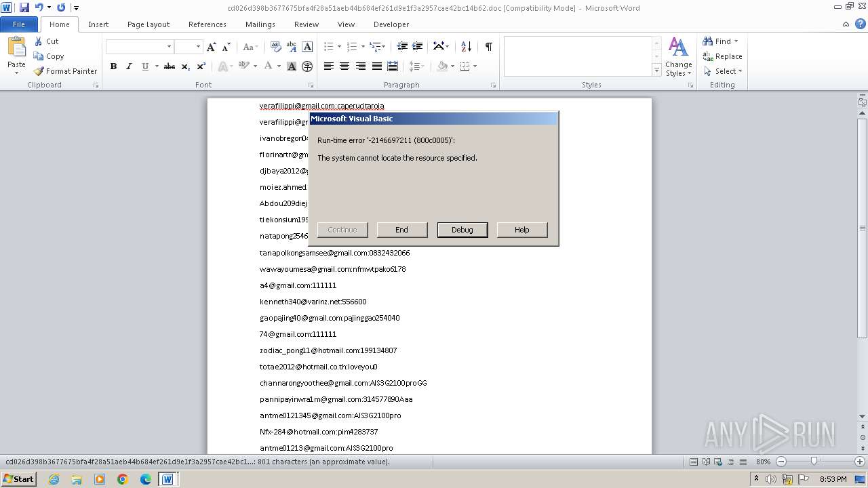Click the Zoom Out minus button
Screen dimensions: 868x488
click(781, 462)
